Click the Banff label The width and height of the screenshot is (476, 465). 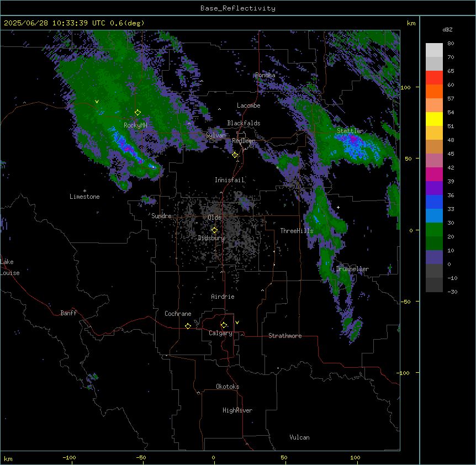[68, 313]
